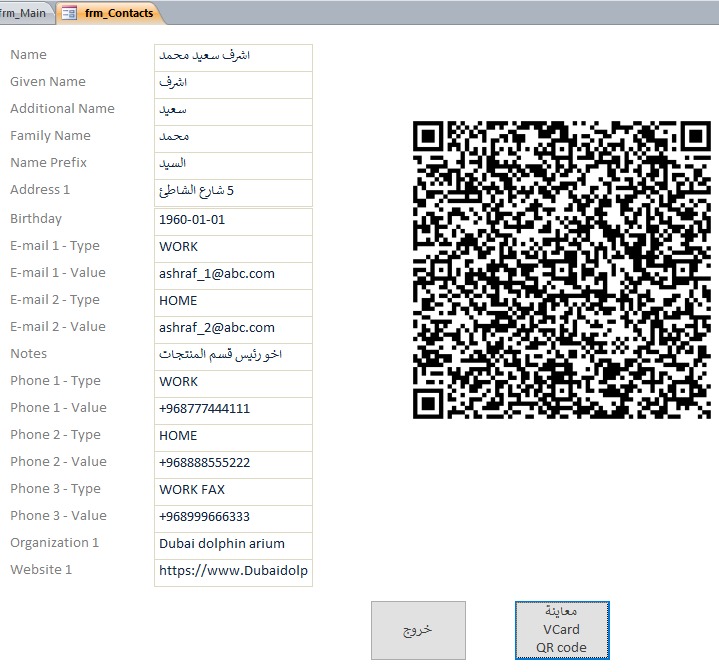Click the Given Name label
This screenshot has width=719, height=672.
pos(48,82)
